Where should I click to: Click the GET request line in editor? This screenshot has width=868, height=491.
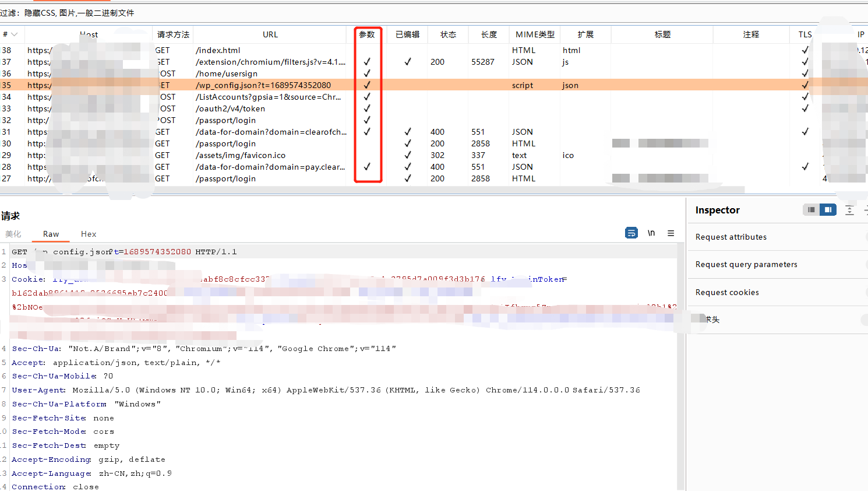coord(124,252)
